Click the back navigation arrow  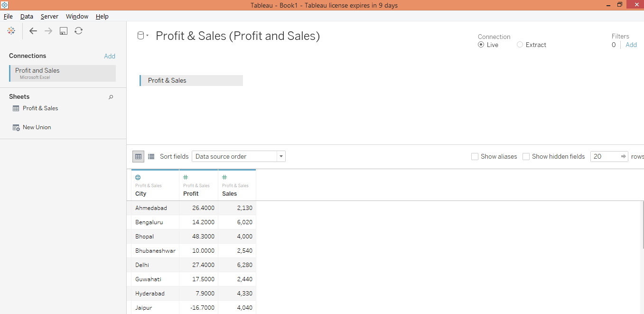(x=33, y=30)
